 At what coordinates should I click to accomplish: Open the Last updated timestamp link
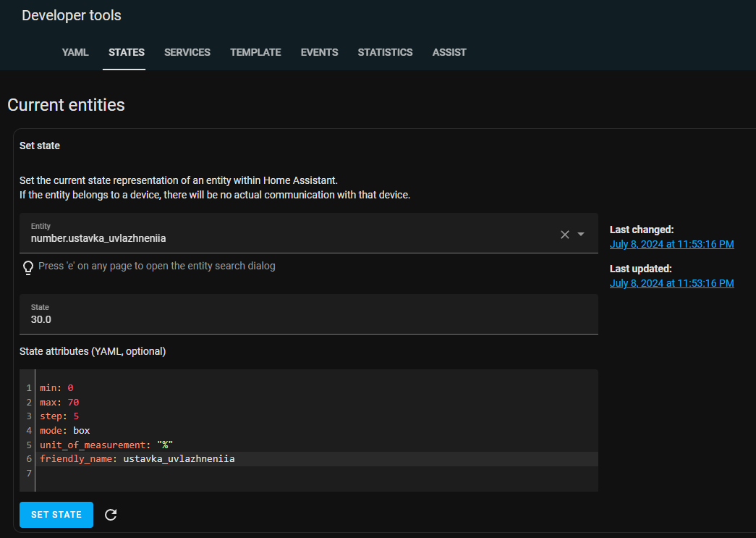(671, 283)
